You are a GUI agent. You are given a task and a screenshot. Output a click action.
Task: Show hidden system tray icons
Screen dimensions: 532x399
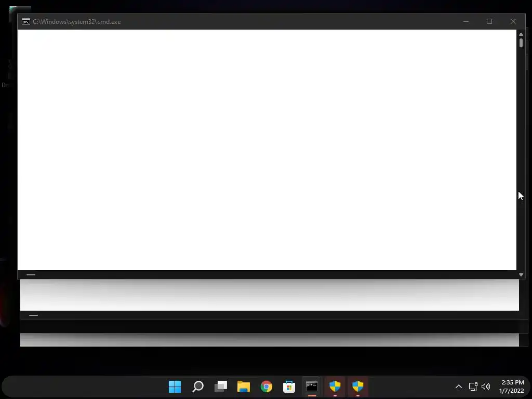458,387
